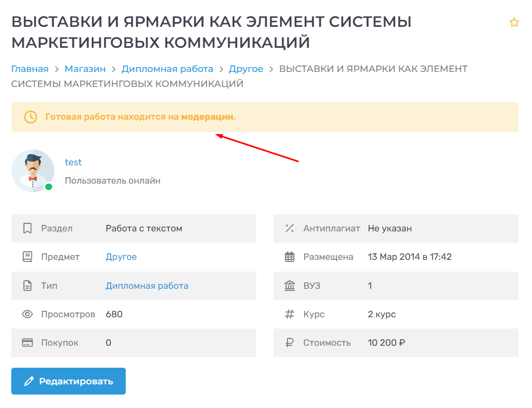Go to Главная in breadcrumbs
This screenshot has height=408, width=532.
pos(30,69)
